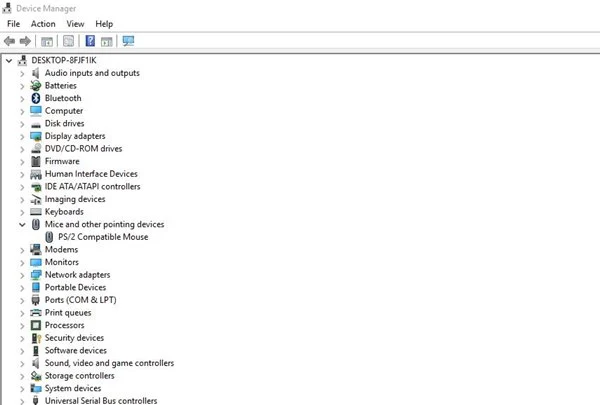
Task: Click the IDE ATA/ATAPI controllers icon
Action: [36, 187]
